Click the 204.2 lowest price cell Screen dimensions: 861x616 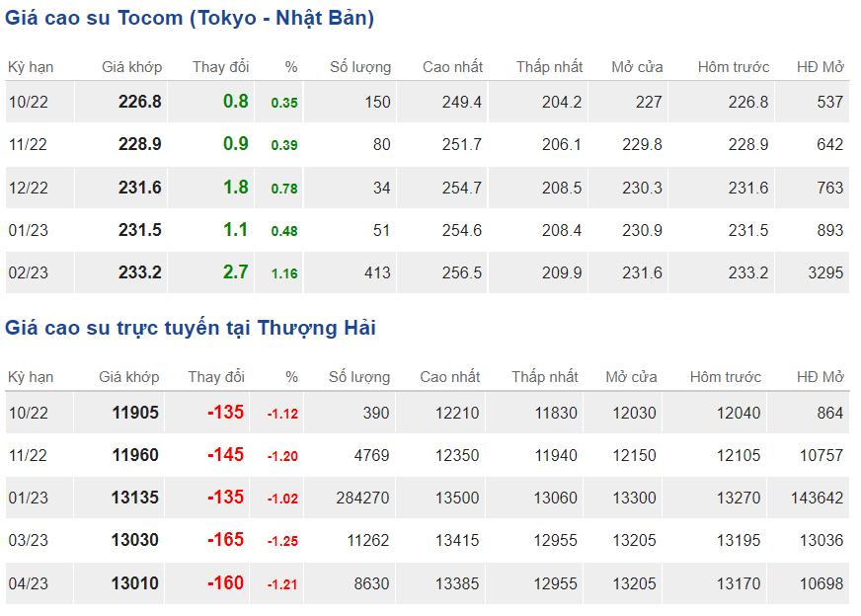point(562,102)
